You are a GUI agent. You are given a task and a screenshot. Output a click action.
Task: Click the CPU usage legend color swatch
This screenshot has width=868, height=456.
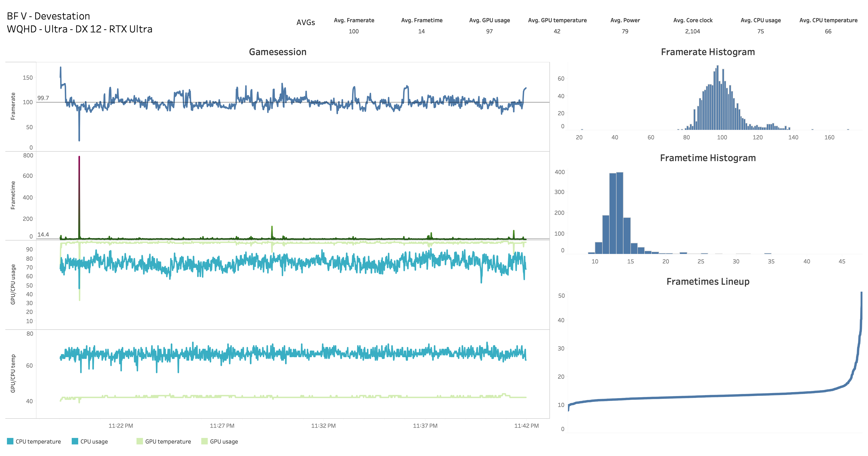pos(75,441)
